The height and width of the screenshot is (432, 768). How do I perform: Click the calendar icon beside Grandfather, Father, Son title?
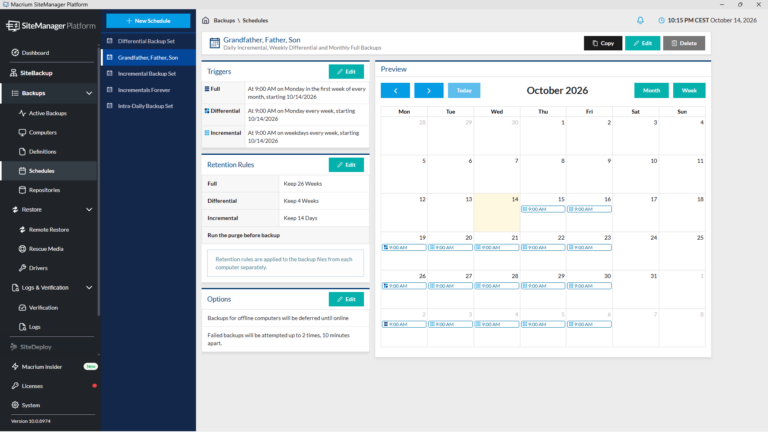click(215, 43)
